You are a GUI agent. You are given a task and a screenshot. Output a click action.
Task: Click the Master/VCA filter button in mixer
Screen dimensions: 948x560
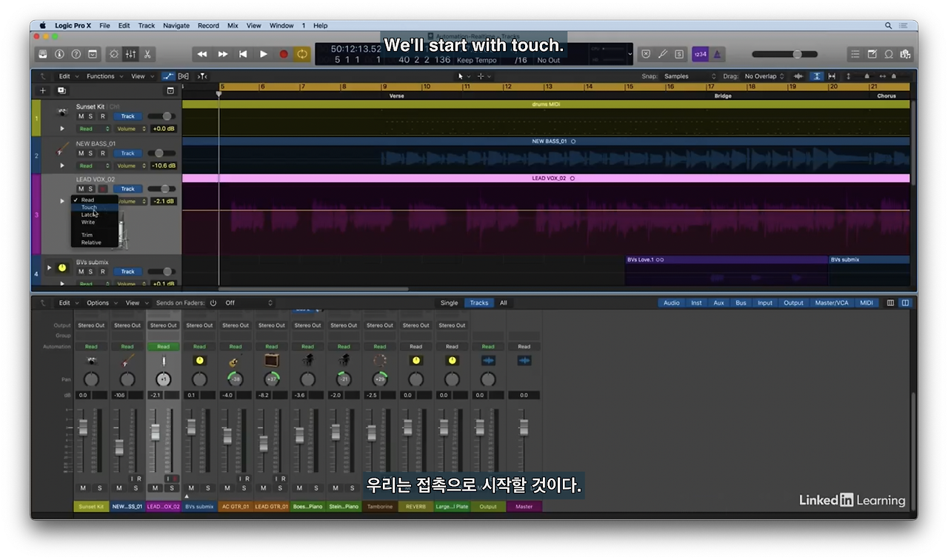832,303
